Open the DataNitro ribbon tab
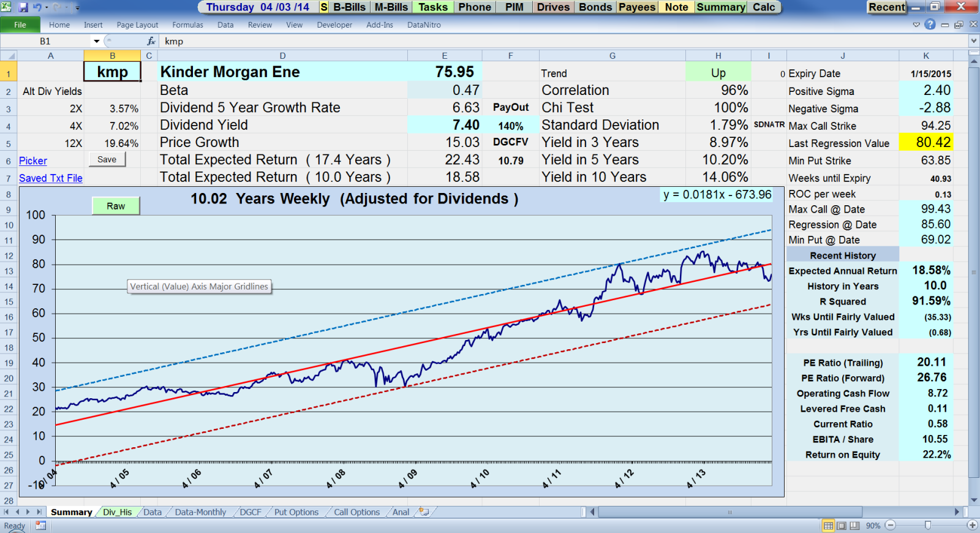The height and width of the screenshot is (533, 980). coord(424,25)
